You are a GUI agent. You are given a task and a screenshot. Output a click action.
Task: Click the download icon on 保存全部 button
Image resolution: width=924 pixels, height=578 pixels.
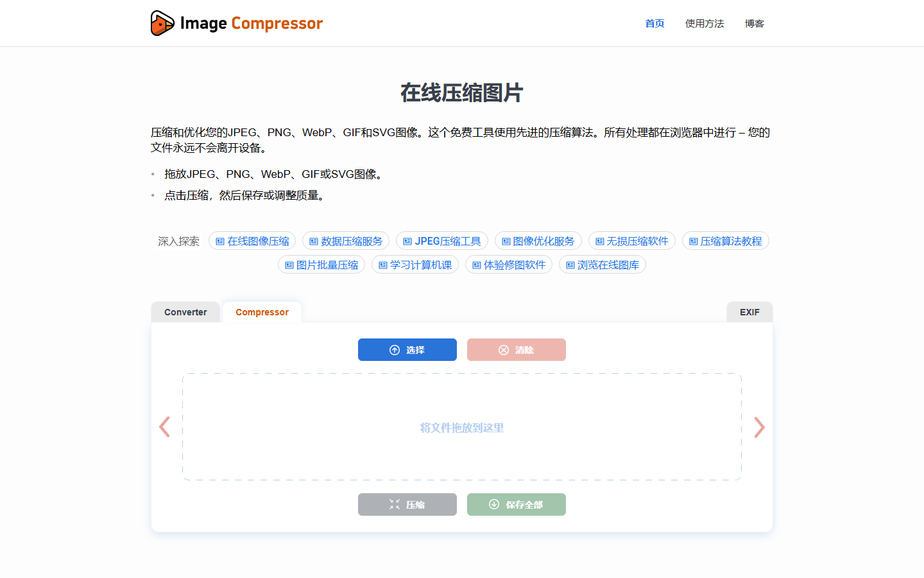click(x=494, y=504)
